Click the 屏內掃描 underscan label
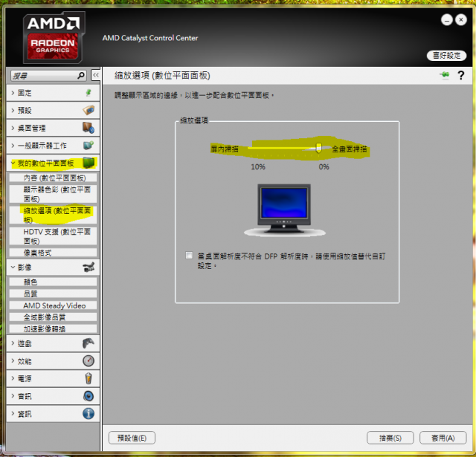Screen dimensions: 476x457 [225, 149]
